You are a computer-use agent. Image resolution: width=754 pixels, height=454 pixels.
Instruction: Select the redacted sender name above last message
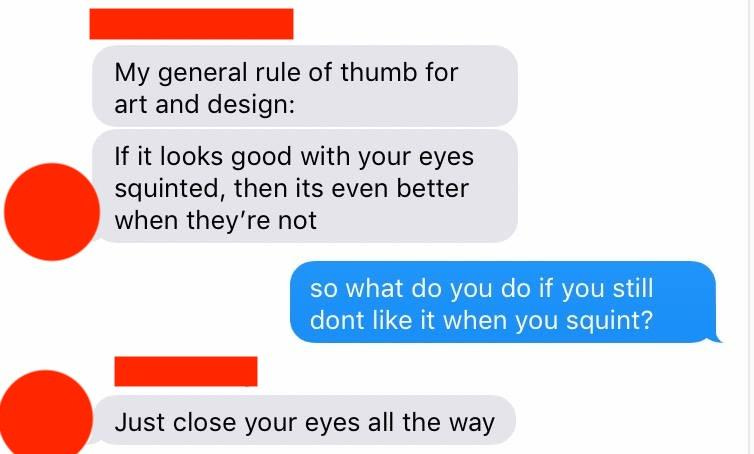(186, 371)
